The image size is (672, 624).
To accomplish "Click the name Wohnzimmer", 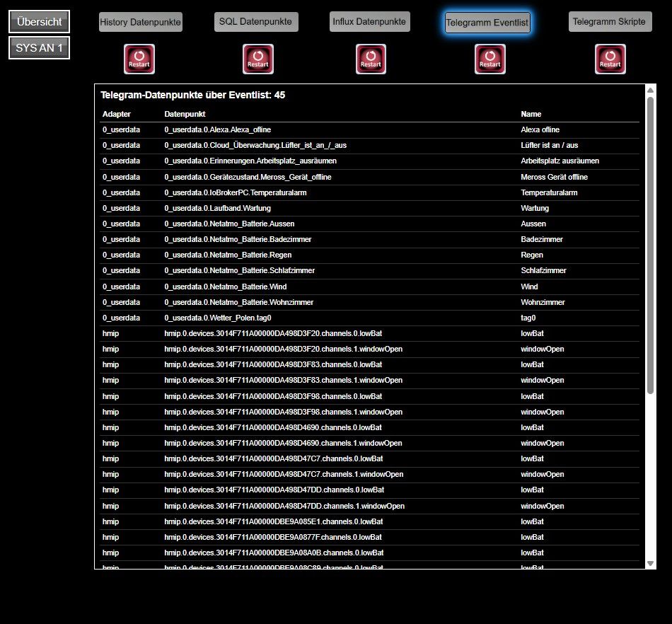I will 543,303.
